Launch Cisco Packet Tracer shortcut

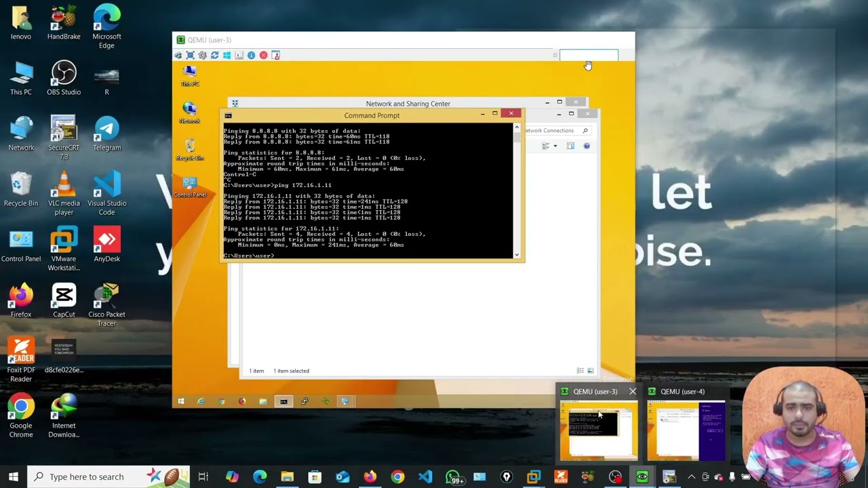[106, 305]
